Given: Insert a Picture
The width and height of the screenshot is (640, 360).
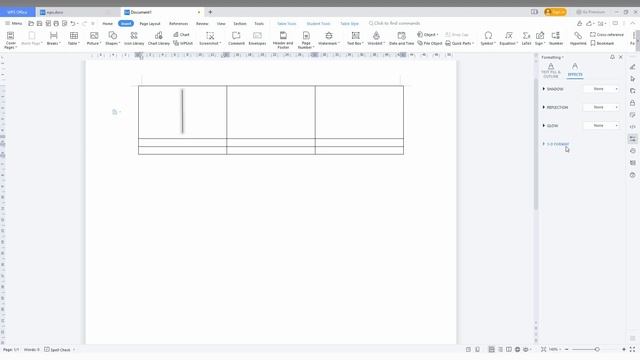Looking at the screenshot, I should pyautogui.click(x=94, y=38).
